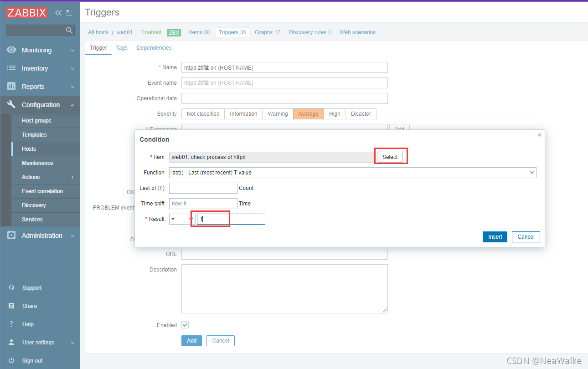This screenshot has width=588, height=369.
Task: Click the Configuration wrench icon
Action: point(11,105)
